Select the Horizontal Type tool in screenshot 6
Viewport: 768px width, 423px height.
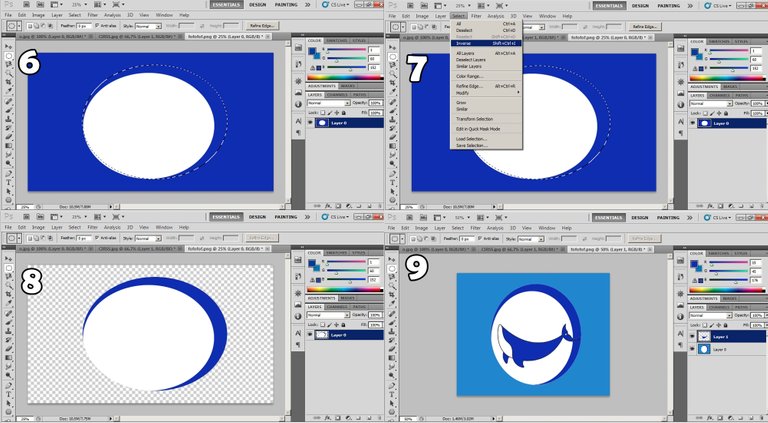pos(9,183)
